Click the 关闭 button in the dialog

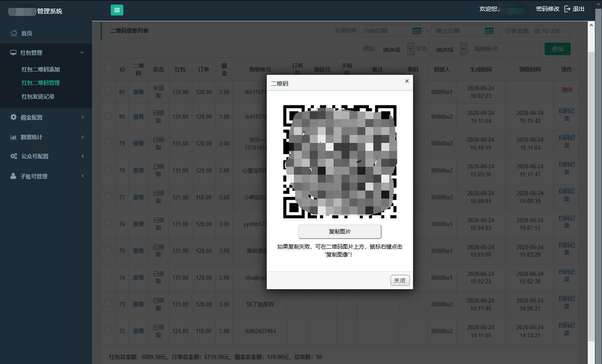(x=400, y=280)
